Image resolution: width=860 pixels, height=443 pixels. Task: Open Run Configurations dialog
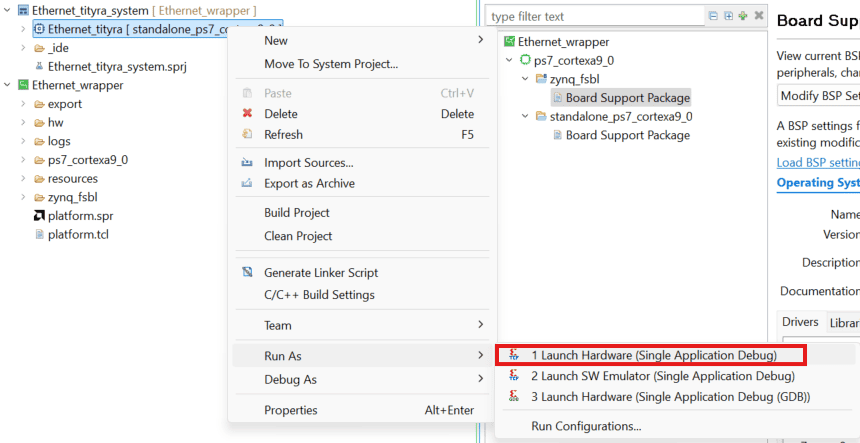click(x=586, y=426)
